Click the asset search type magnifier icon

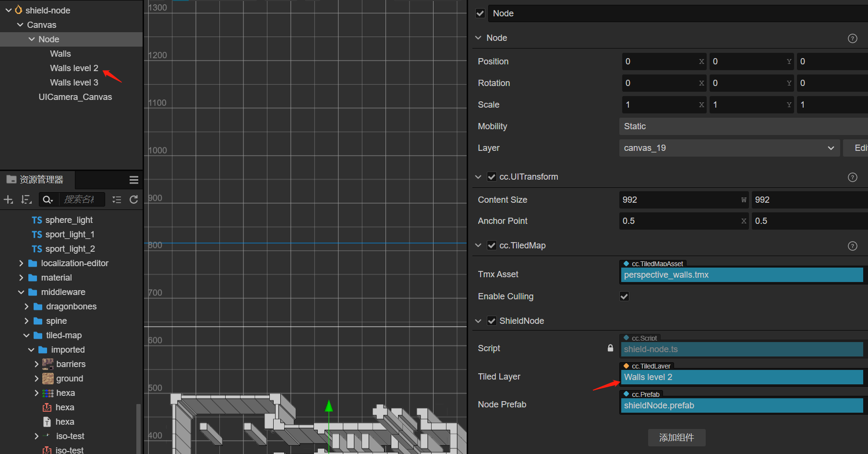(48, 199)
